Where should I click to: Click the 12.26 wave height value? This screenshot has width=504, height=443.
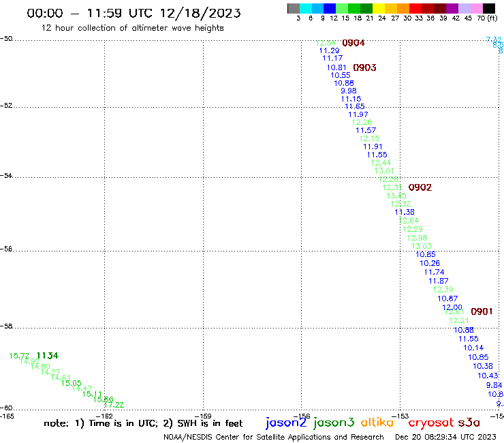tap(362, 122)
